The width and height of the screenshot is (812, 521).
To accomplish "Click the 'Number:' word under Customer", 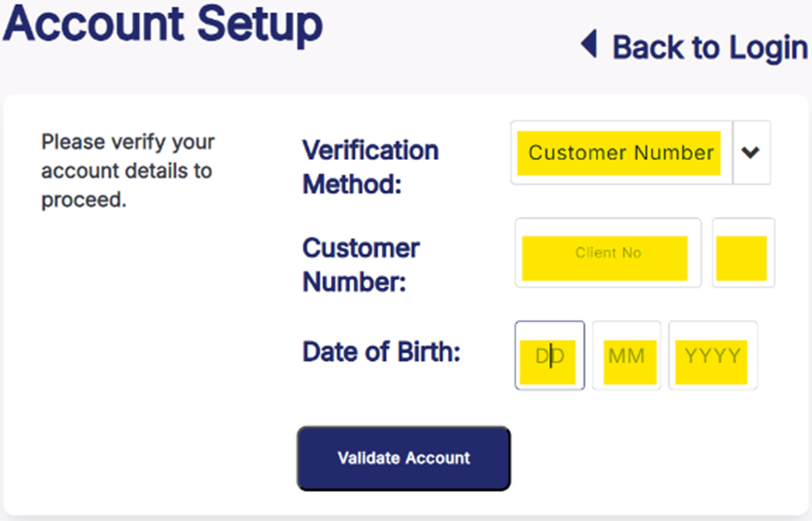I will tap(354, 282).
